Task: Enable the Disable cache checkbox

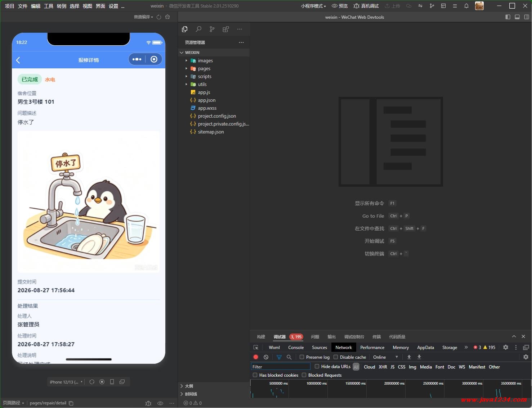Action: point(336,357)
